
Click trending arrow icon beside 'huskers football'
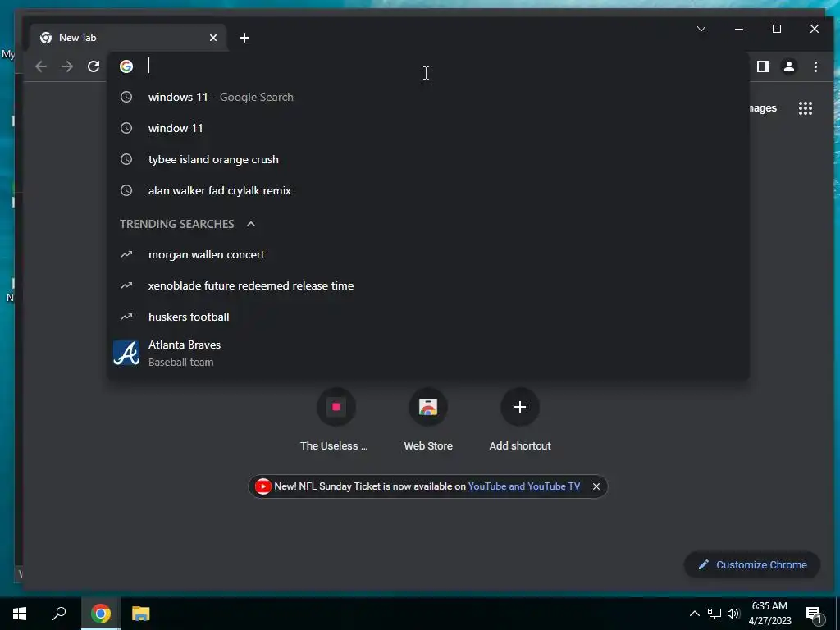(126, 317)
